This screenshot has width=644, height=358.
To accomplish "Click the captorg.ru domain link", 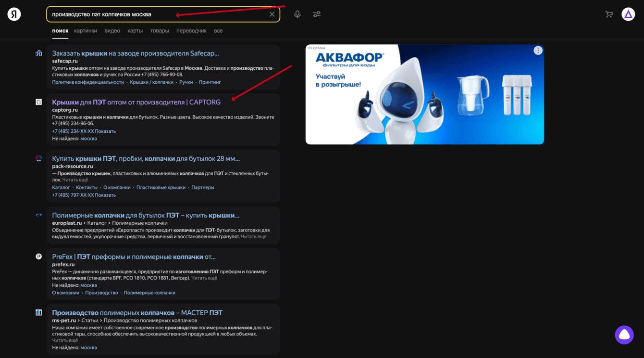I will click(x=65, y=110).
